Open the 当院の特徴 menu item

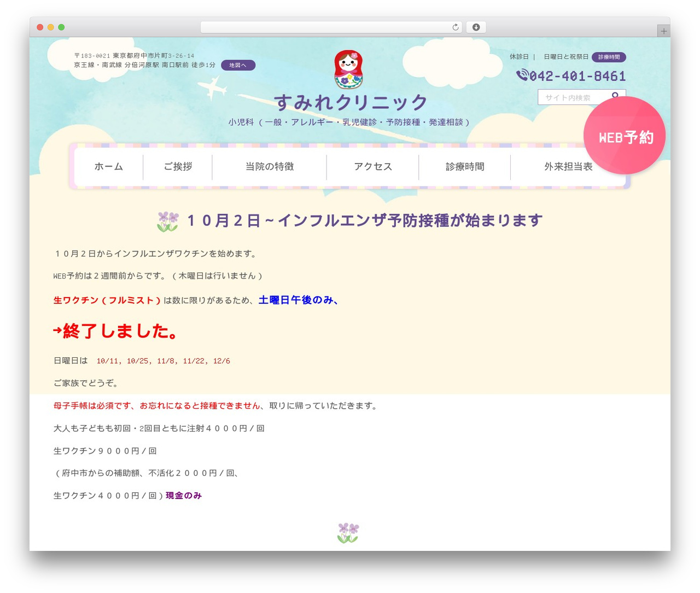[x=270, y=167]
